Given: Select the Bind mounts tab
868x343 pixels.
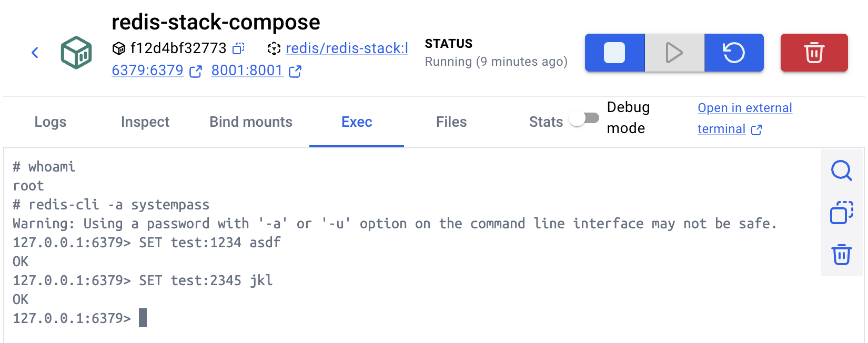Looking at the screenshot, I should 251,122.
